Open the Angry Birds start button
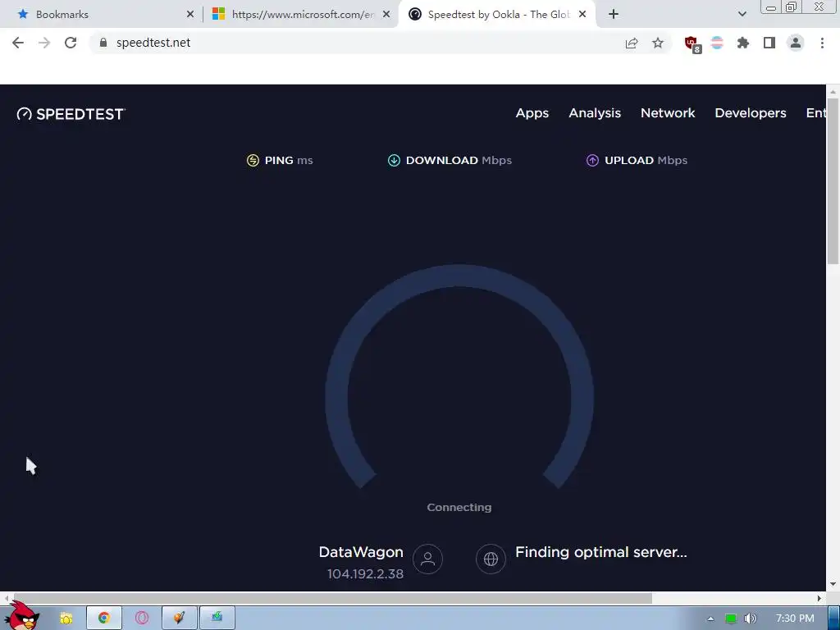This screenshot has height=630, width=840. point(21,616)
